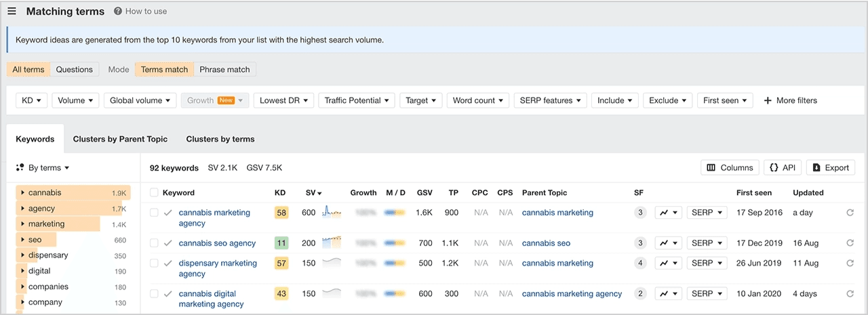The image size is (868, 315).
Task: Check the cannabis marketing agency row checkbox
Action: click(154, 213)
